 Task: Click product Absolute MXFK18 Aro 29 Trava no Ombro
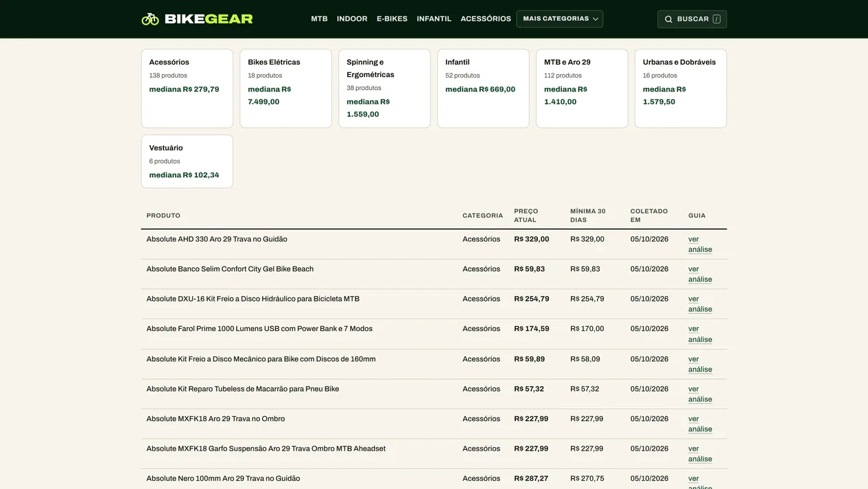215,419
